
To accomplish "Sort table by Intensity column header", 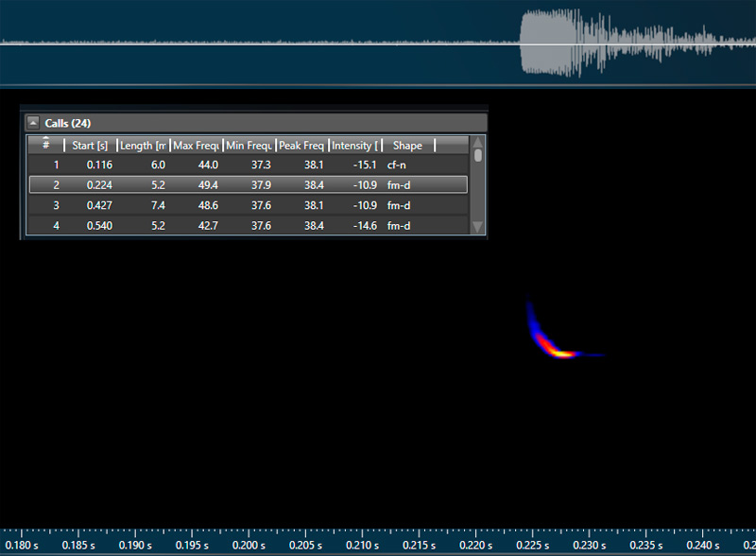I will pos(355,146).
